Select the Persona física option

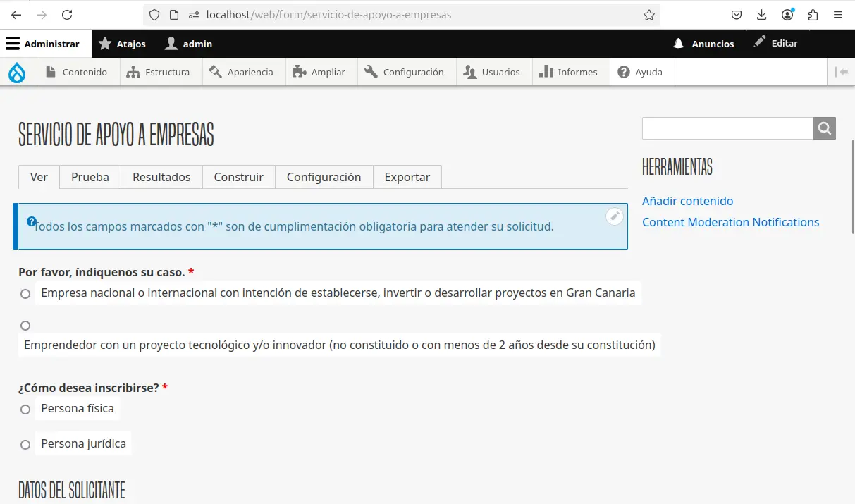coord(25,409)
